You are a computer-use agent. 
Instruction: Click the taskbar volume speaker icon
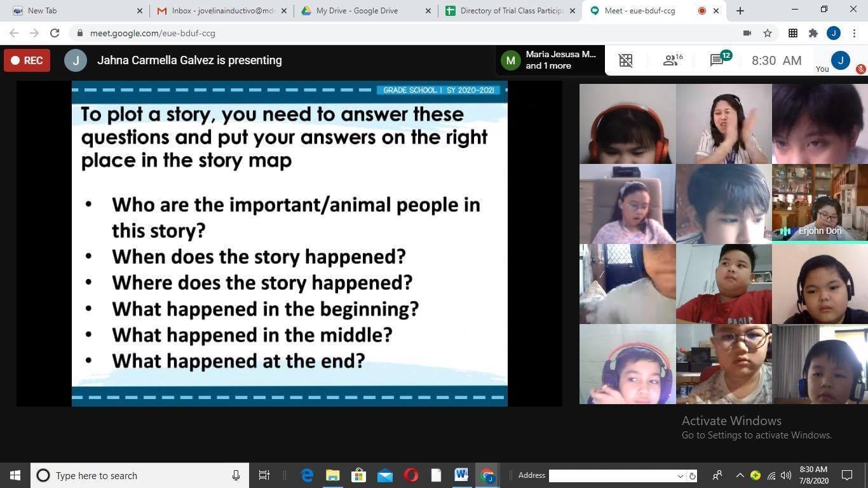[786, 475]
